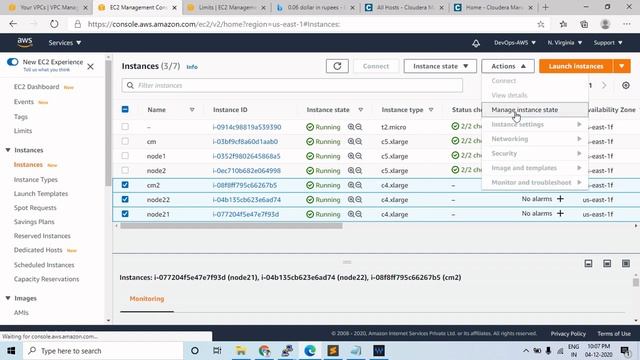Set details panel to full-height layout icon
Screen dimensions: 640x360
[x=626, y=264]
